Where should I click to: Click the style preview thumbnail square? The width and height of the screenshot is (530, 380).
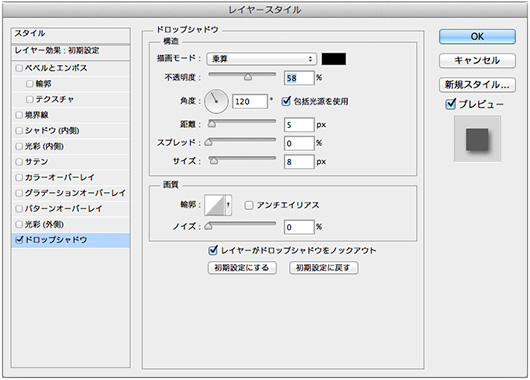pyautogui.click(x=477, y=139)
